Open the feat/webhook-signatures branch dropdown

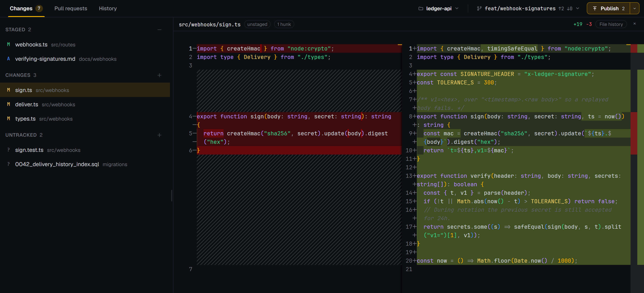click(528, 8)
